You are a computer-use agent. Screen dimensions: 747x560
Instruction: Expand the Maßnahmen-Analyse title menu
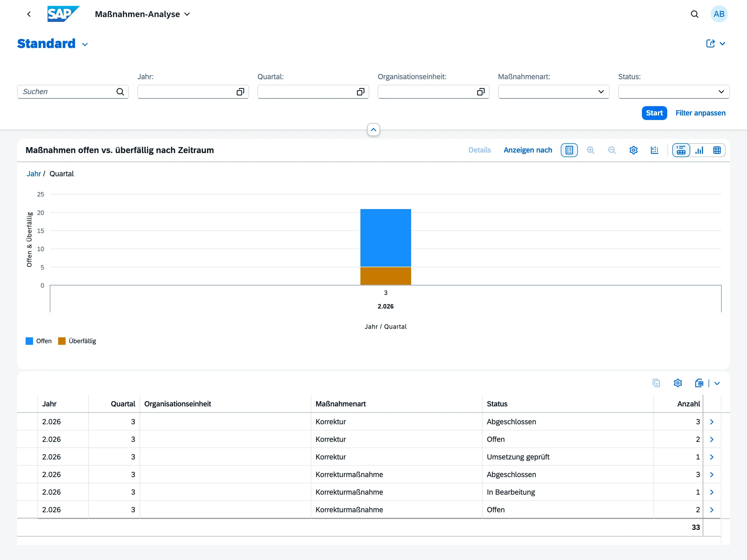[187, 14]
